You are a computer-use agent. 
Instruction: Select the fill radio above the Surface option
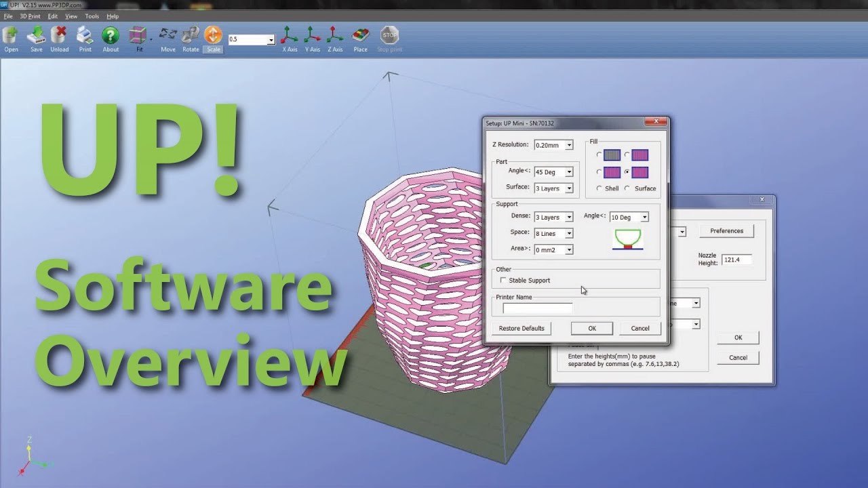tap(627, 172)
